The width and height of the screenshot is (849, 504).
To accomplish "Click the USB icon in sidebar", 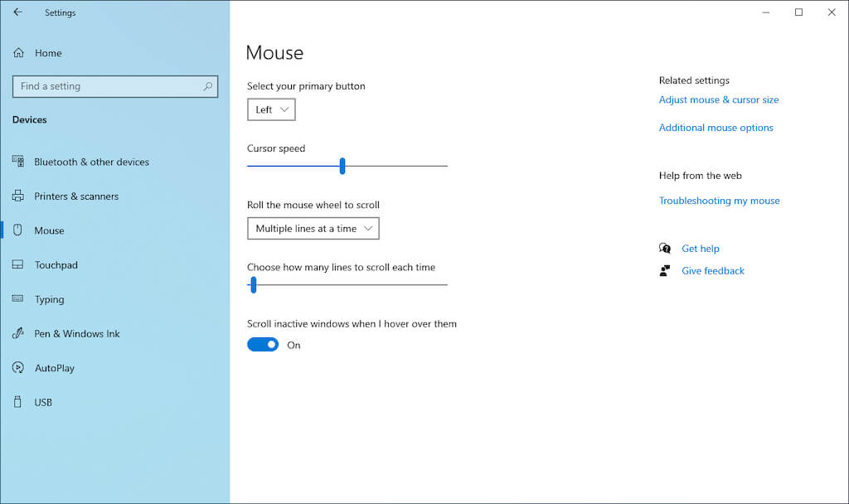I will pos(18,402).
